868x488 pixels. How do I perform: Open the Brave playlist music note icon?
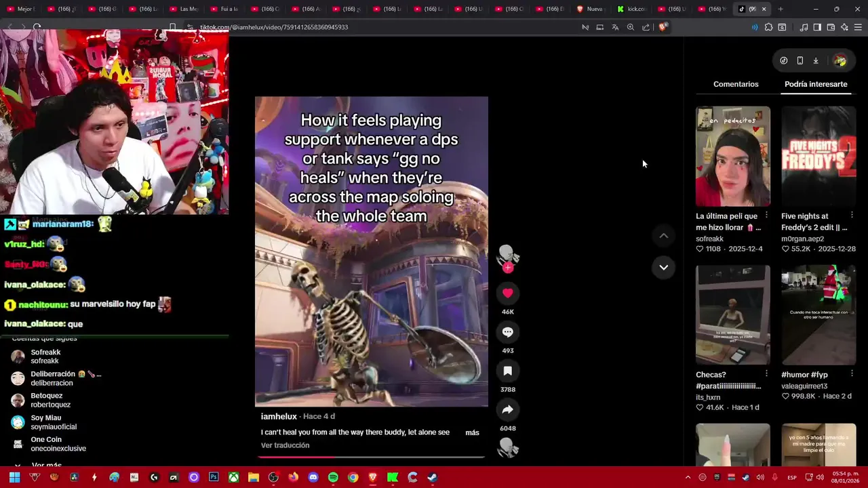pyautogui.click(x=804, y=27)
